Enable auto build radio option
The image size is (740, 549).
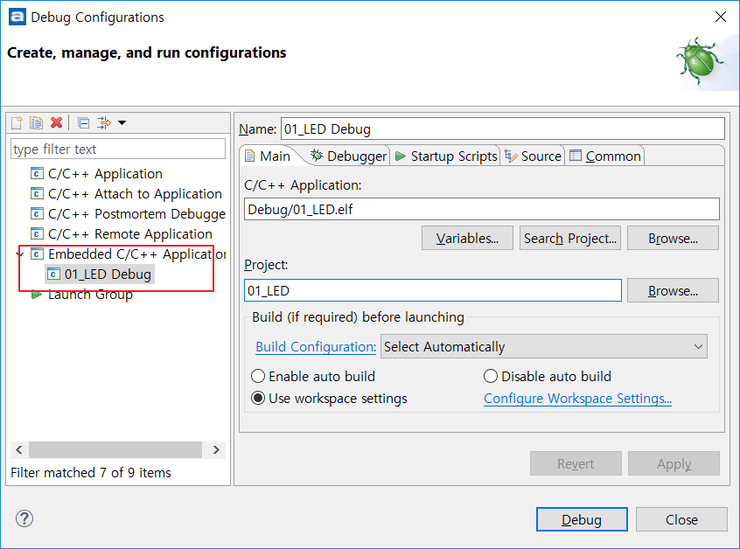[x=258, y=376]
